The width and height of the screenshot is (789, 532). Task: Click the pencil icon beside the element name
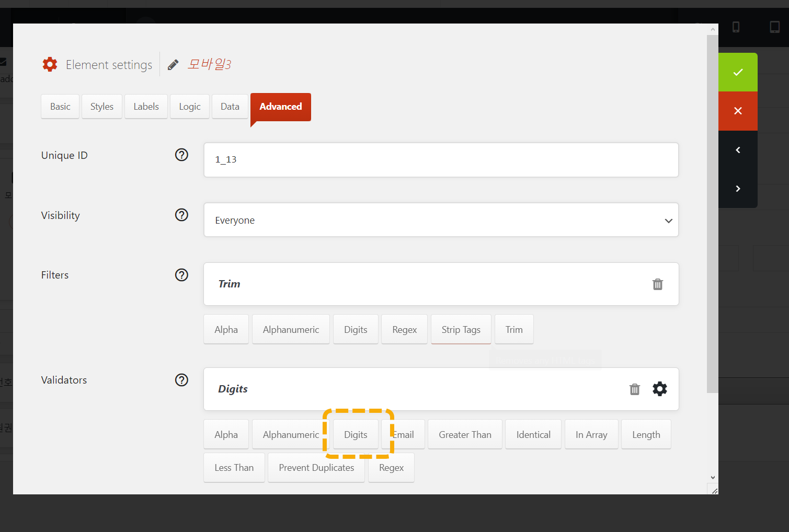[x=173, y=65]
